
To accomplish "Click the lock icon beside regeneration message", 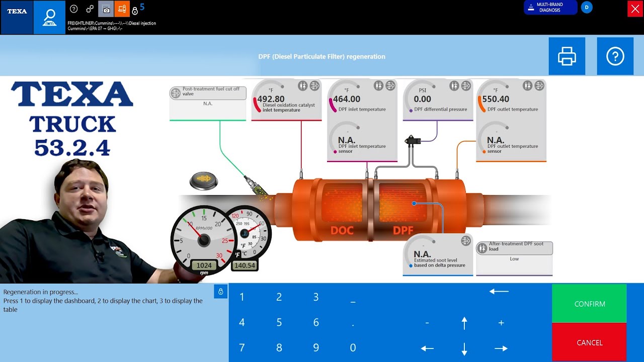I will coord(220,292).
